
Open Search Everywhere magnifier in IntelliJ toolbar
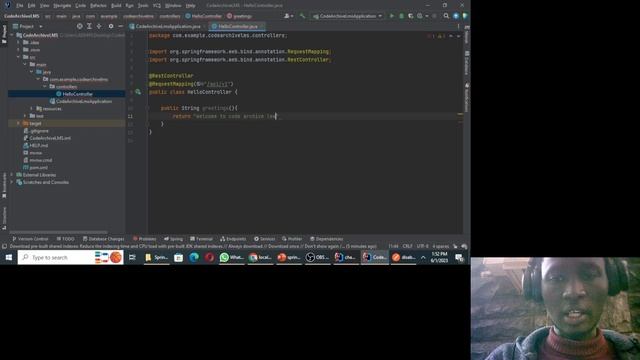click(x=446, y=16)
